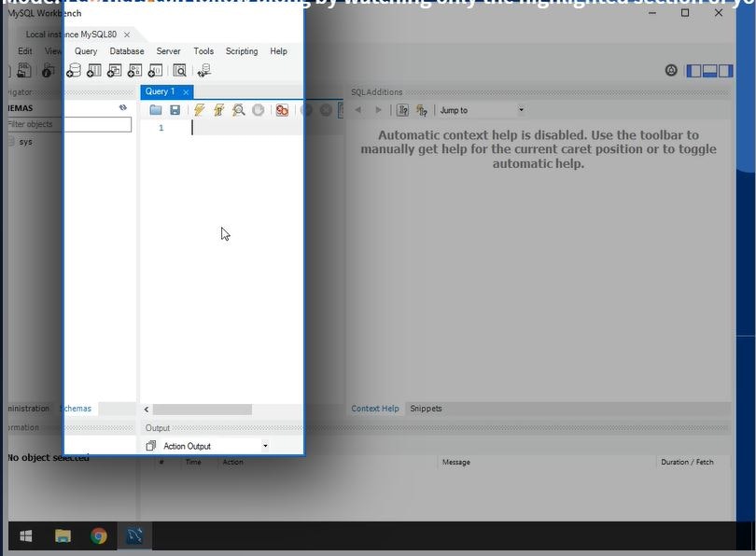Screen dimensions: 756x556
Task: Click the Action column header in output
Action: tap(233, 462)
